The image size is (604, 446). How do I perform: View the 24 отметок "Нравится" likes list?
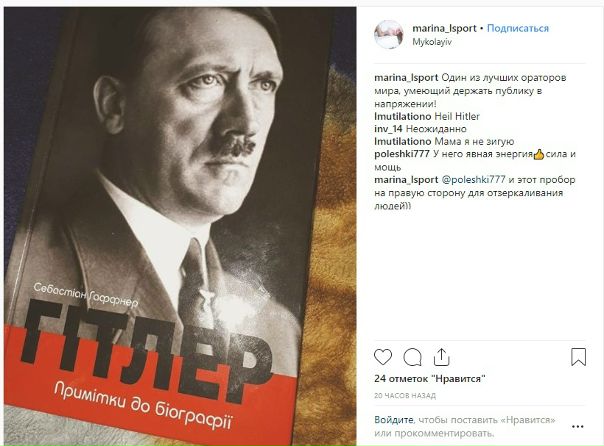tap(430, 379)
